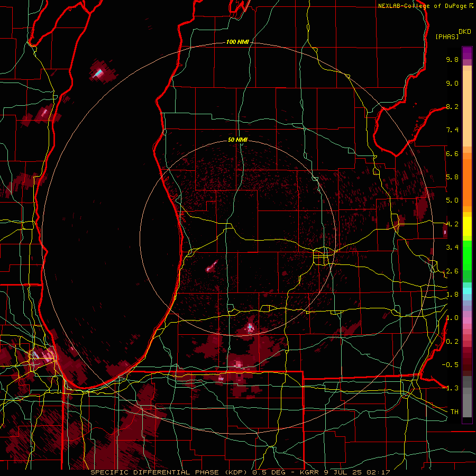The image size is (476, 476).
Task: Pick the yellow segment of the color bar
Action: click(467, 226)
